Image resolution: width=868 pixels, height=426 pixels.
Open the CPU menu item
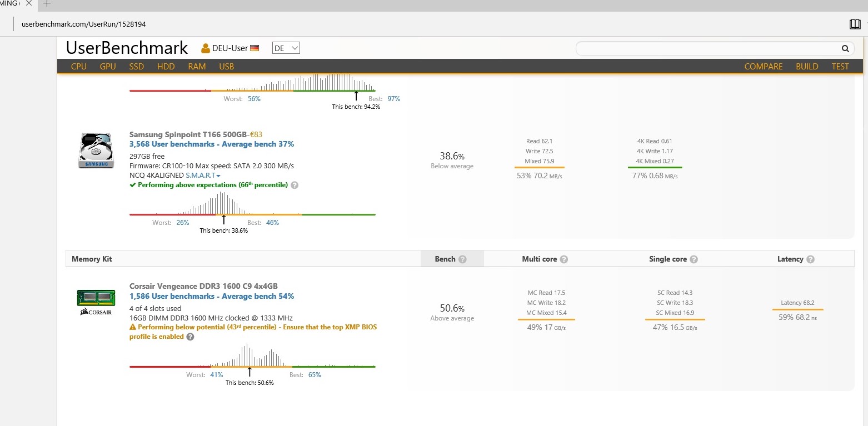coord(79,67)
